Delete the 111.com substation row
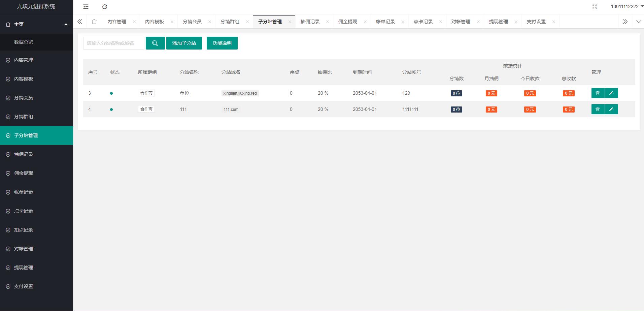 598,109
